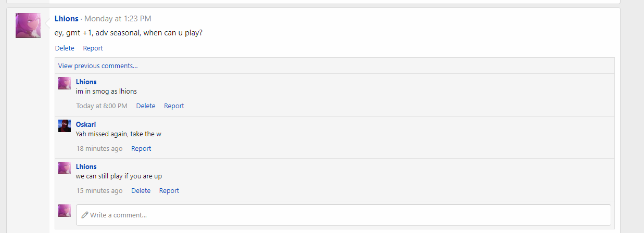Click Lhions avatar beside 'im in smog' comment
This screenshot has height=233, width=644.
point(65,84)
